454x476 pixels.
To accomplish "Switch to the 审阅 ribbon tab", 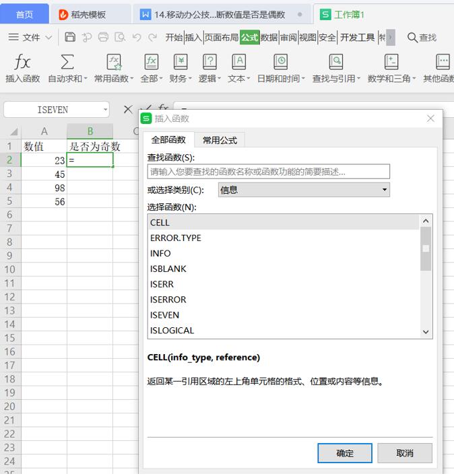I will pyautogui.click(x=288, y=37).
